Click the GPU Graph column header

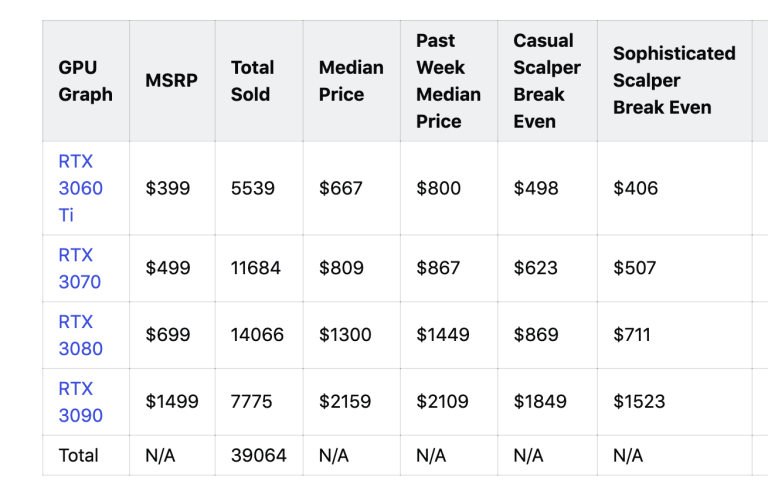(85, 81)
